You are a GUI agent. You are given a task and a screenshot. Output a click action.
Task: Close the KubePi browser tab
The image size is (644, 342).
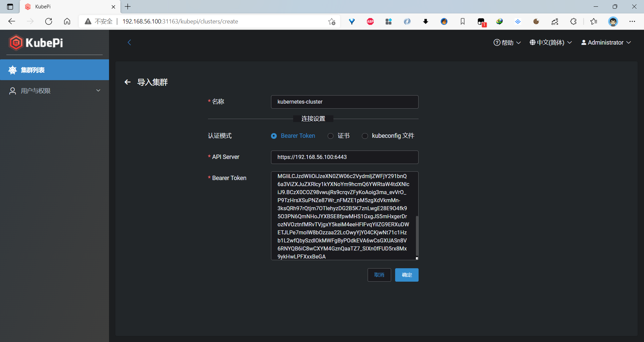tap(113, 7)
